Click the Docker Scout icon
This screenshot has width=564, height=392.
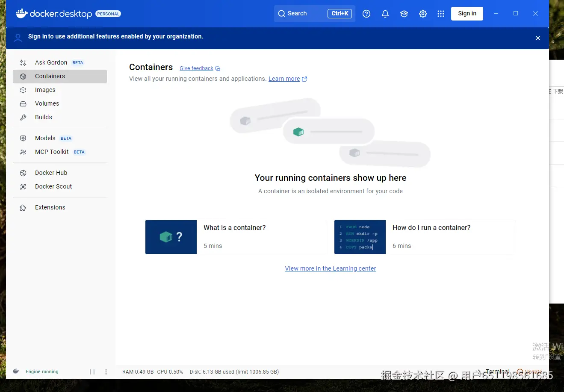point(23,187)
